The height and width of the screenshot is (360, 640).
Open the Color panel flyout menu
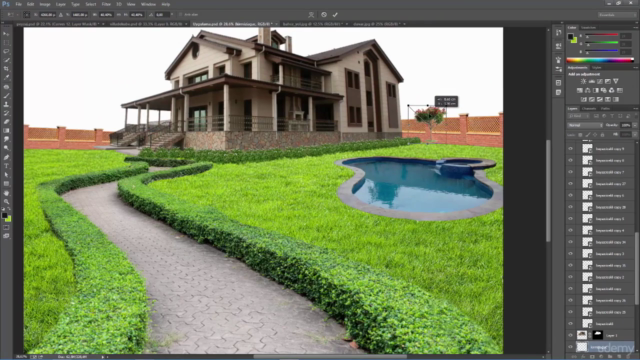click(635, 28)
